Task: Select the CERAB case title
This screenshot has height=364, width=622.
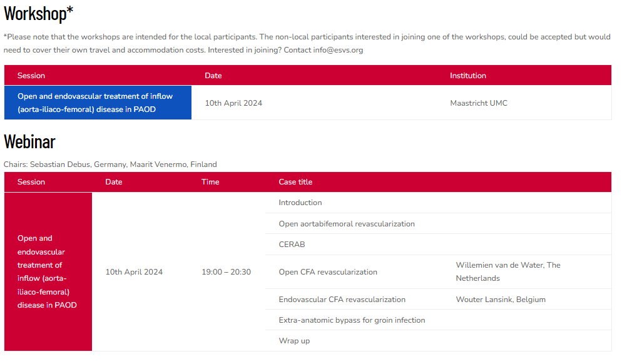Action: [292, 245]
